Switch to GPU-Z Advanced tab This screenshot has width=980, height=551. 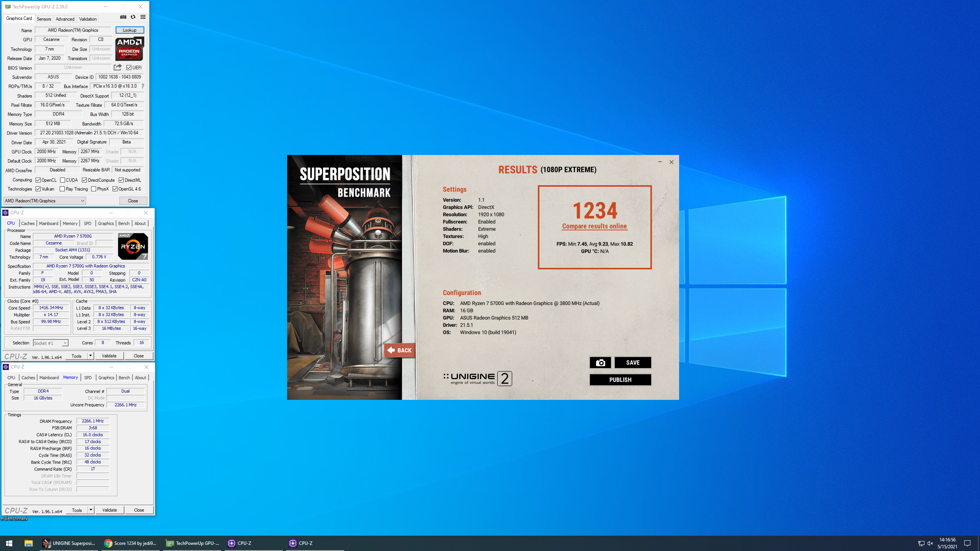[x=65, y=19]
